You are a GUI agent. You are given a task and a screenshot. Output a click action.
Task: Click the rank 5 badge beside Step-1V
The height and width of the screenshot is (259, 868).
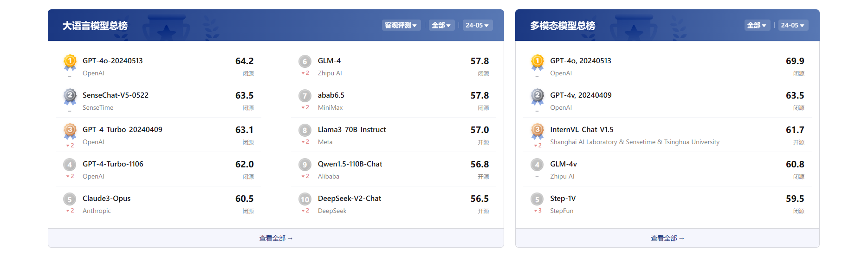click(537, 199)
